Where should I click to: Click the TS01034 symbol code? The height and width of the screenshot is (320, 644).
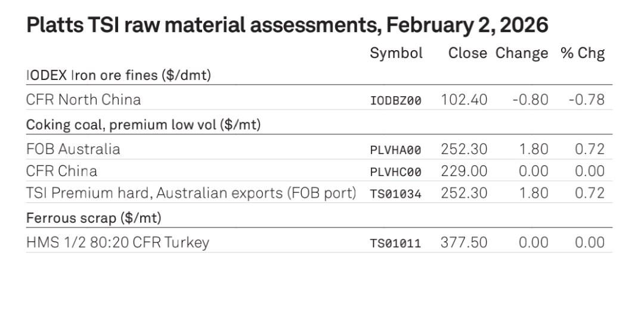396,194
